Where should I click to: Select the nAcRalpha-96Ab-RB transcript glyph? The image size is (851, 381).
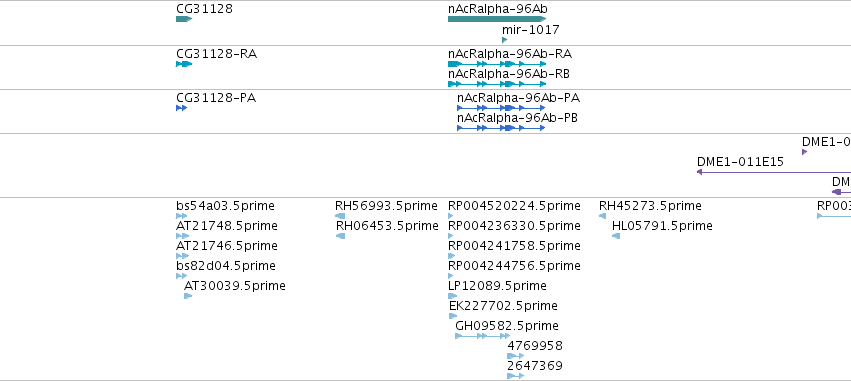(x=497, y=84)
